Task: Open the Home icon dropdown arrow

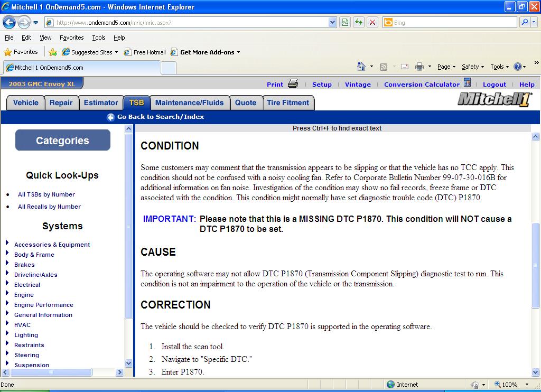Action: coord(371,67)
